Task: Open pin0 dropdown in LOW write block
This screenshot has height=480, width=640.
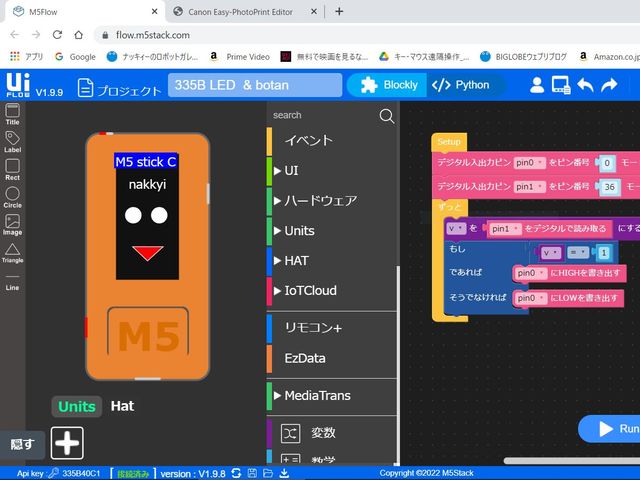Action: [531, 298]
